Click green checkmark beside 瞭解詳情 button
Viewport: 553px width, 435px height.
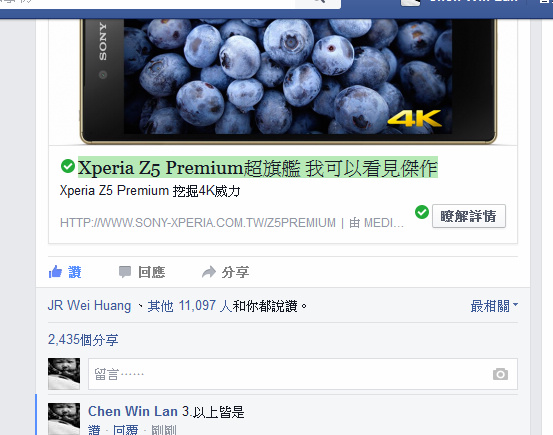pos(422,212)
